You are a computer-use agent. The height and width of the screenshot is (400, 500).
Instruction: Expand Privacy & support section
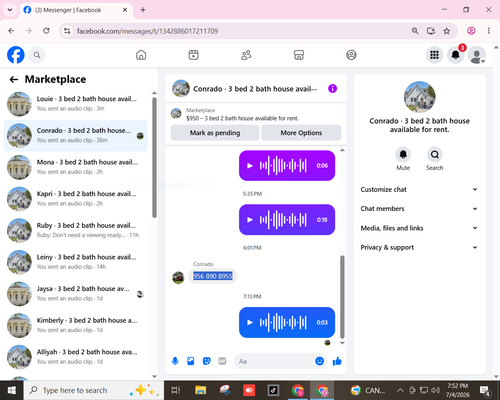[x=419, y=247]
